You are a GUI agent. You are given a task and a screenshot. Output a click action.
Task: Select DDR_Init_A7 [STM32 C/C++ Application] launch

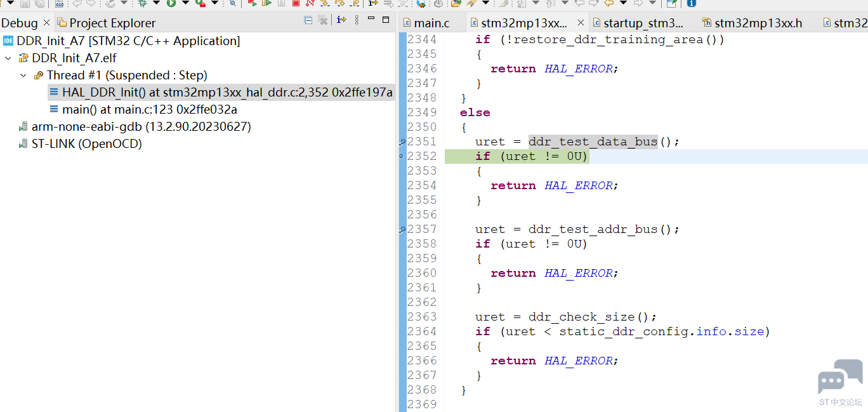pyautogui.click(x=122, y=41)
